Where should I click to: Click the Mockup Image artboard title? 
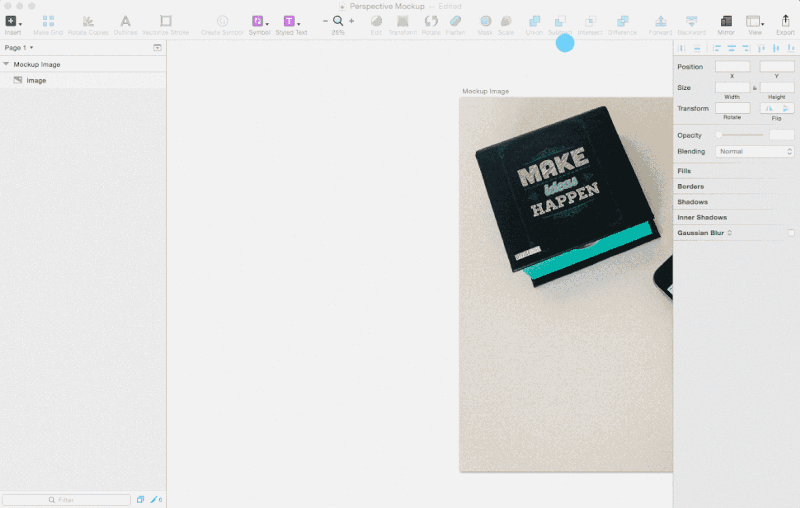[x=485, y=91]
